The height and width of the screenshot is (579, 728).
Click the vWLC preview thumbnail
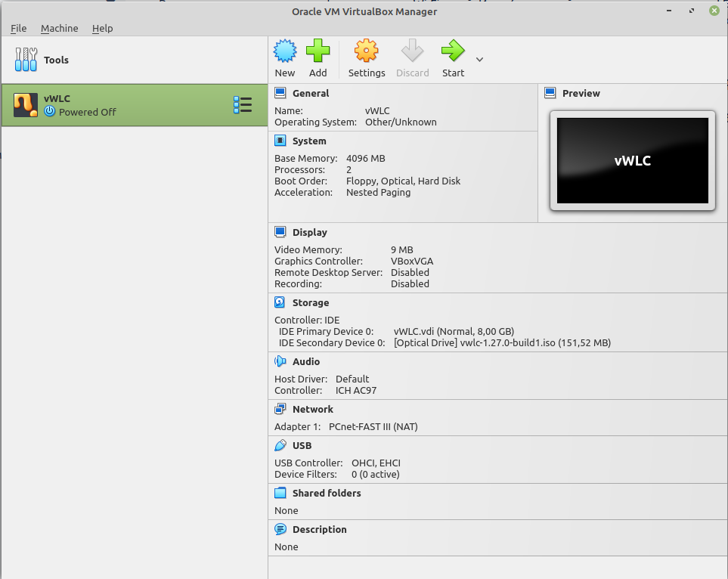[632, 161]
